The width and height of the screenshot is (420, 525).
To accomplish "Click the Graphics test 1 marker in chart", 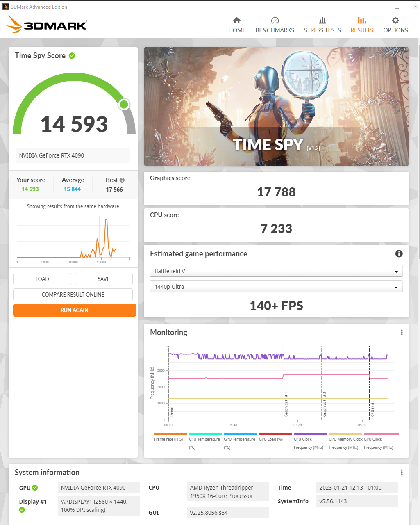I will 286,404.
